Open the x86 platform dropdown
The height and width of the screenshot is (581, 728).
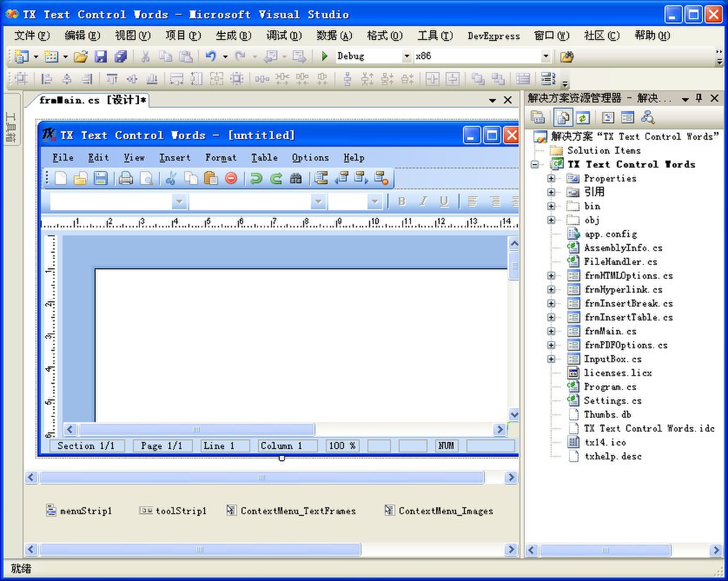[546, 56]
